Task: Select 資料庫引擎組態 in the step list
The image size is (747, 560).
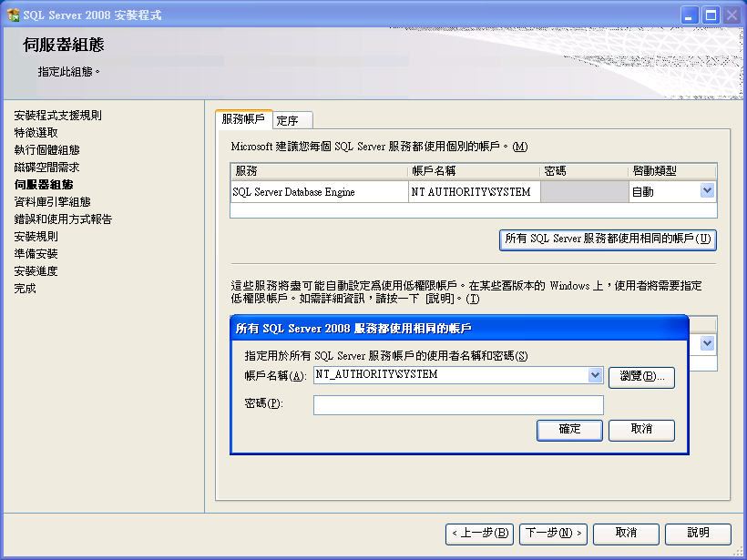Action: [x=53, y=202]
